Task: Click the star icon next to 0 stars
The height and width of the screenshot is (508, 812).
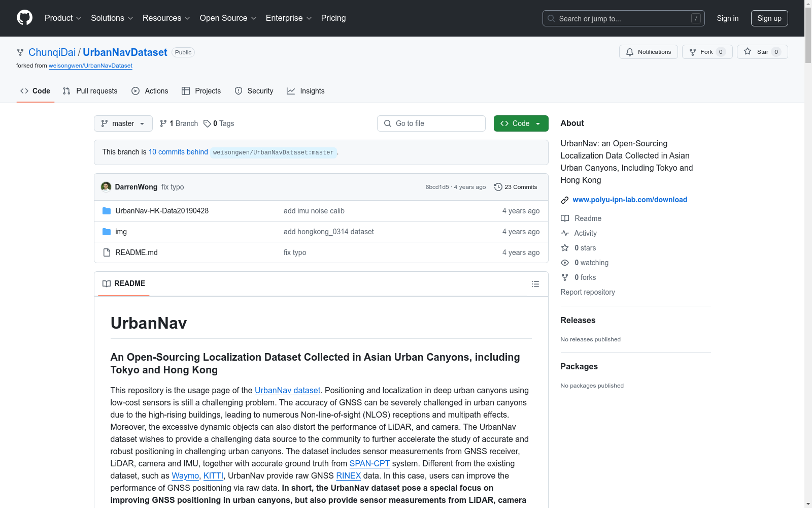Action: tap(565, 248)
